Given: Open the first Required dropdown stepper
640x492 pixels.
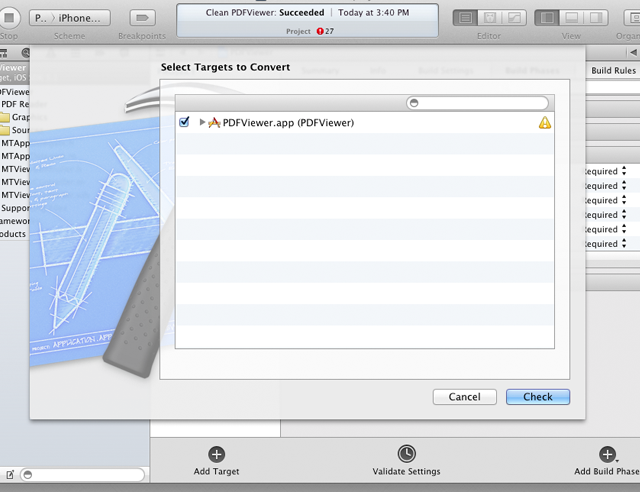Looking at the screenshot, I should tap(624, 171).
